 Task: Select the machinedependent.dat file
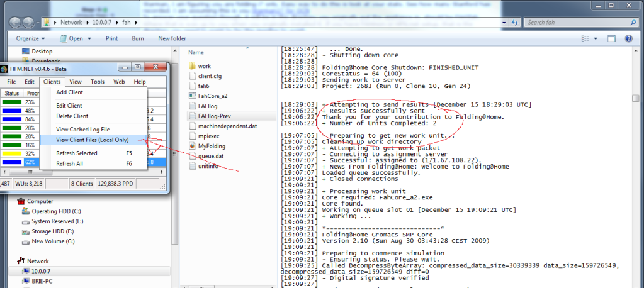pyautogui.click(x=227, y=126)
